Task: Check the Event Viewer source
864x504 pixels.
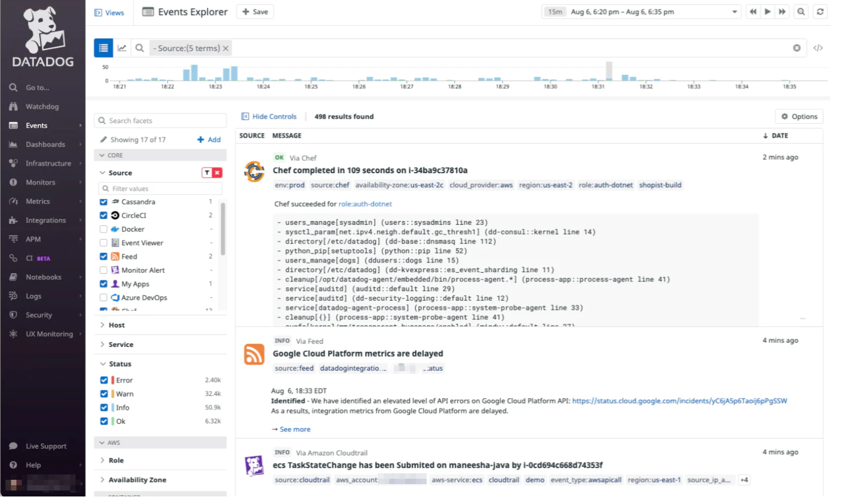Action: pyautogui.click(x=103, y=243)
